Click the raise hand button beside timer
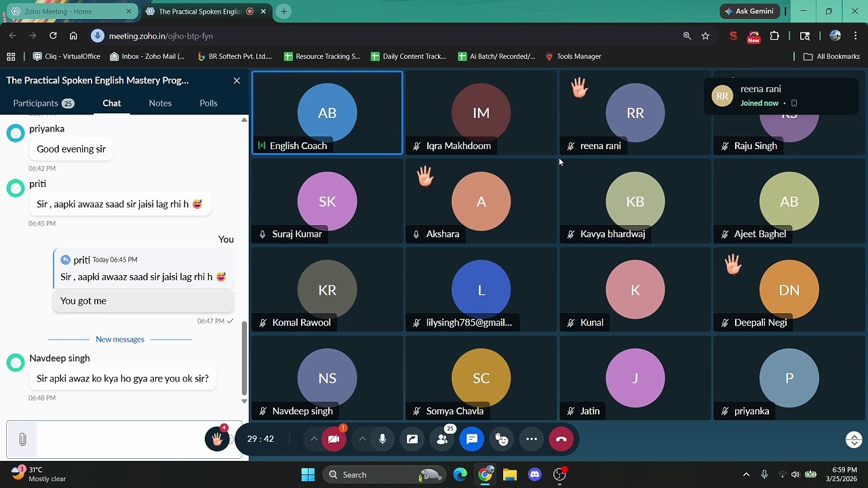This screenshot has height=488, width=868. click(218, 439)
